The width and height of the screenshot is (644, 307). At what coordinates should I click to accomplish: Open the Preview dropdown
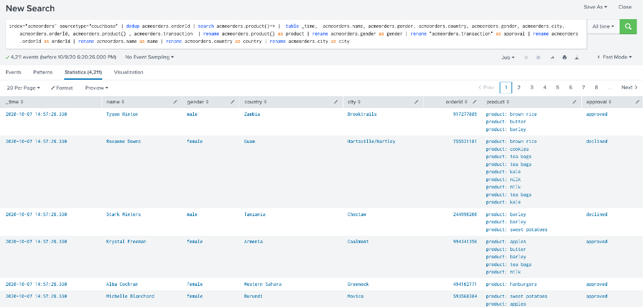click(x=96, y=88)
